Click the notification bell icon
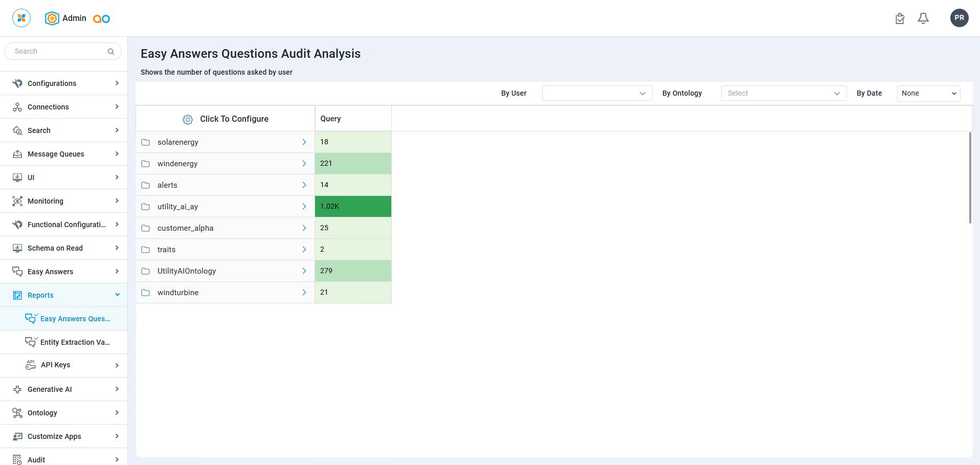Image resolution: width=980 pixels, height=465 pixels. pos(923,18)
